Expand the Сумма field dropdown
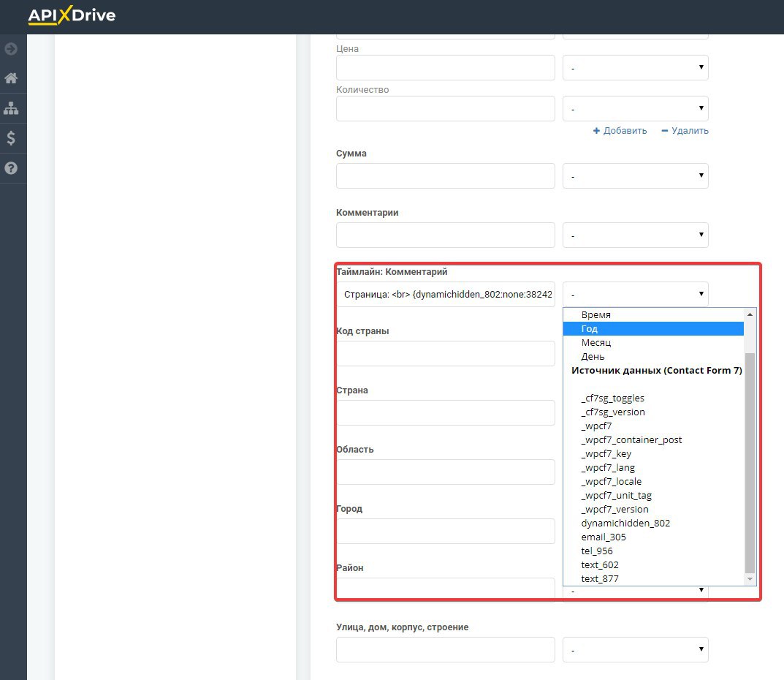Screen dimensions: 784x680 click(x=635, y=175)
